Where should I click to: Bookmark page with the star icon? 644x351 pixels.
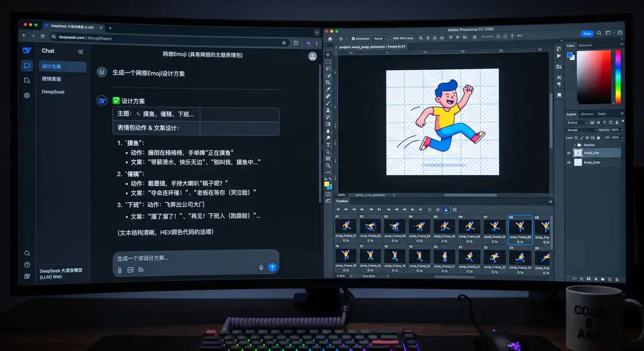(x=284, y=43)
